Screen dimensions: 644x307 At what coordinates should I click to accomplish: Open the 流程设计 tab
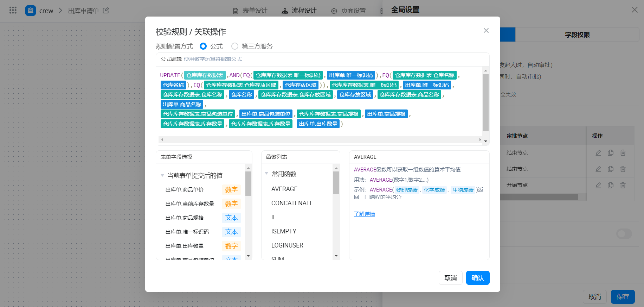(299, 11)
